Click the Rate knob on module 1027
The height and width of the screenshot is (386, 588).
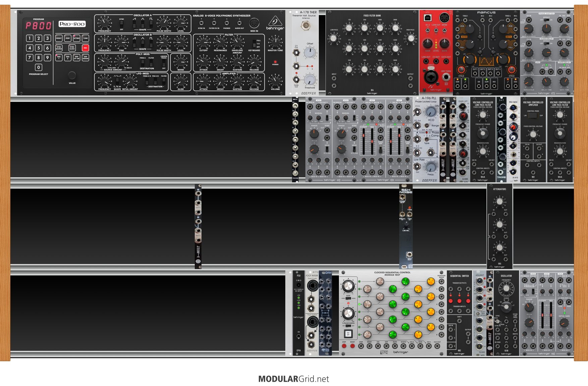pyautogui.click(x=348, y=286)
